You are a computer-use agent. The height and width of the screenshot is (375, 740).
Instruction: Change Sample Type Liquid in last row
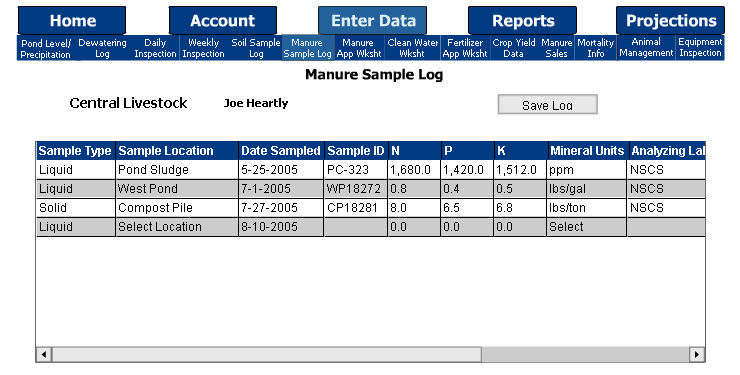point(76,227)
